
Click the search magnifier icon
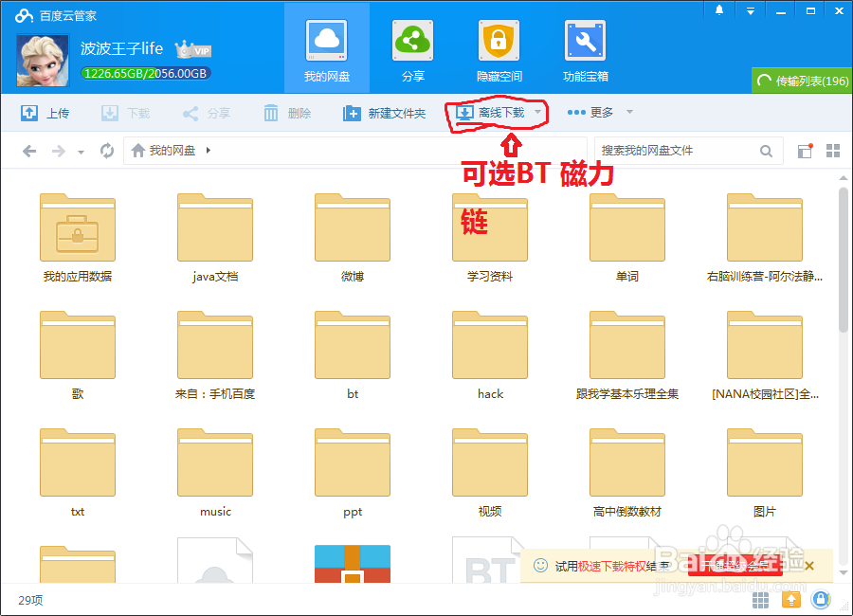click(766, 151)
